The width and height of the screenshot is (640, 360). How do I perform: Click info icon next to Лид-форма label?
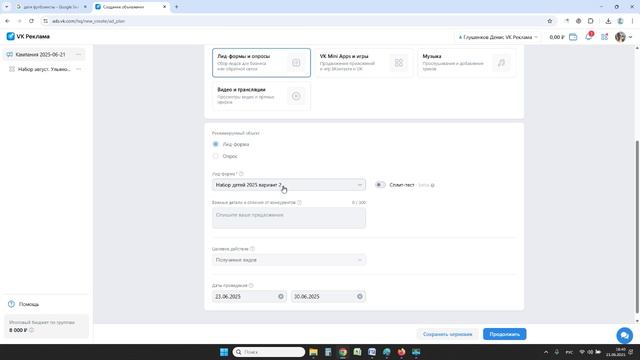pos(241,174)
